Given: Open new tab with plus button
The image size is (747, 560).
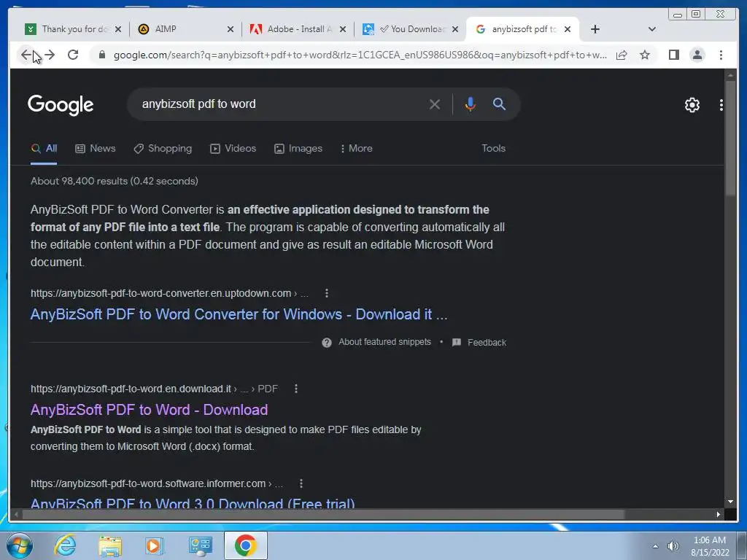Looking at the screenshot, I should [x=595, y=29].
